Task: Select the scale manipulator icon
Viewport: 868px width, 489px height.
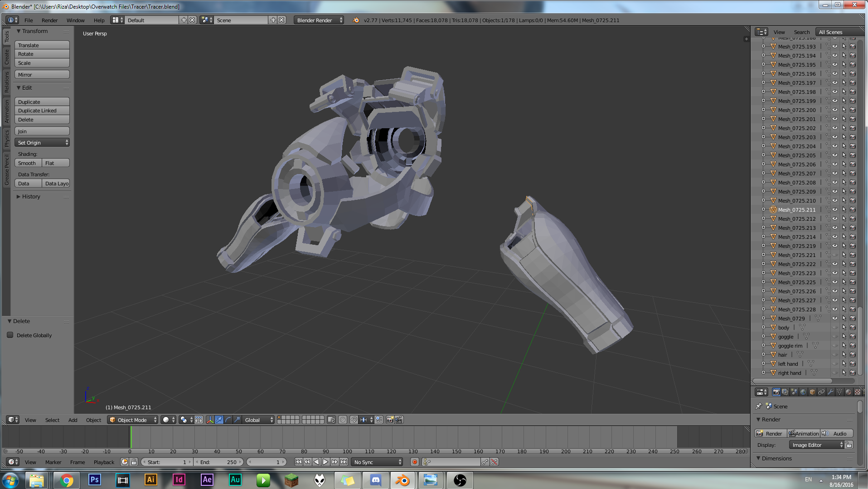Action: (237, 420)
